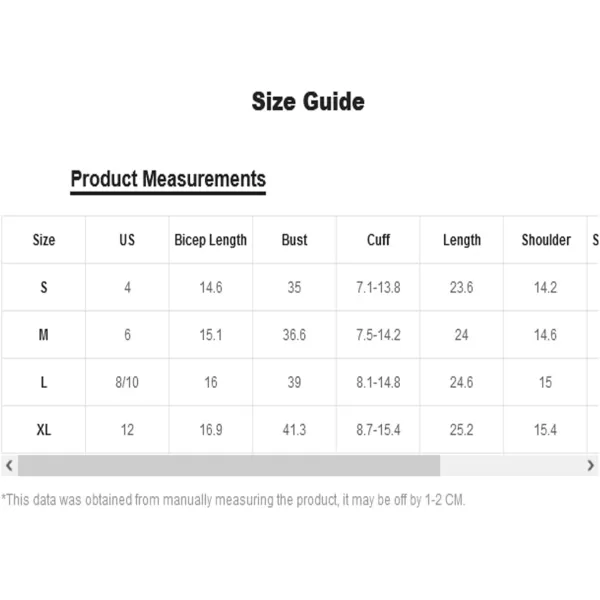
Task: Select the Length column header
Action: tap(462, 240)
